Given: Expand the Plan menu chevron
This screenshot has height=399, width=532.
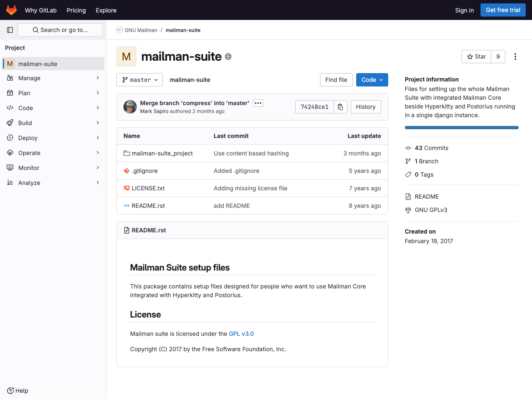Looking at the screenshot, I should 98,93.
